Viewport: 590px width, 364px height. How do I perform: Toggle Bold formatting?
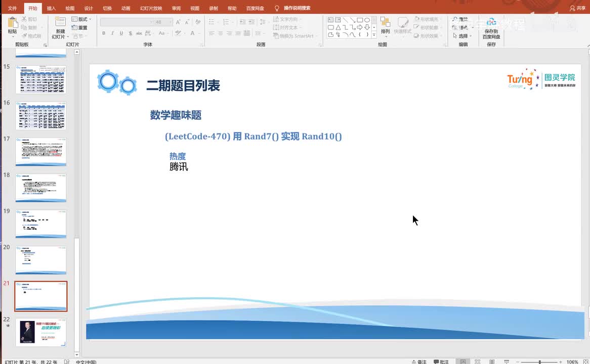103,33
